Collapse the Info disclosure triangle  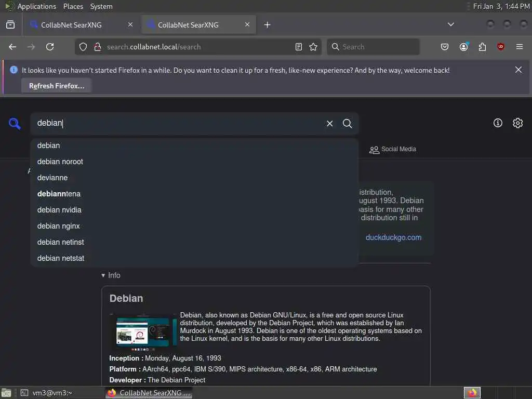tap(103, 275)
